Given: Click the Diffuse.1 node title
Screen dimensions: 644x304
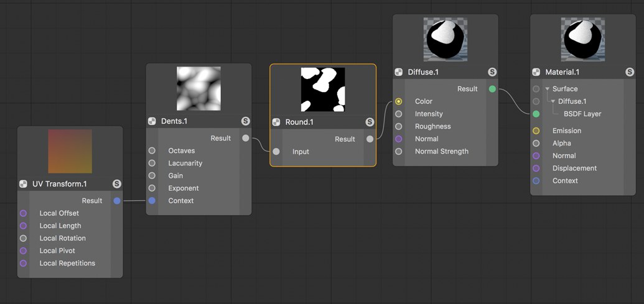Looking at the screenshot, I should coord(423,72).
